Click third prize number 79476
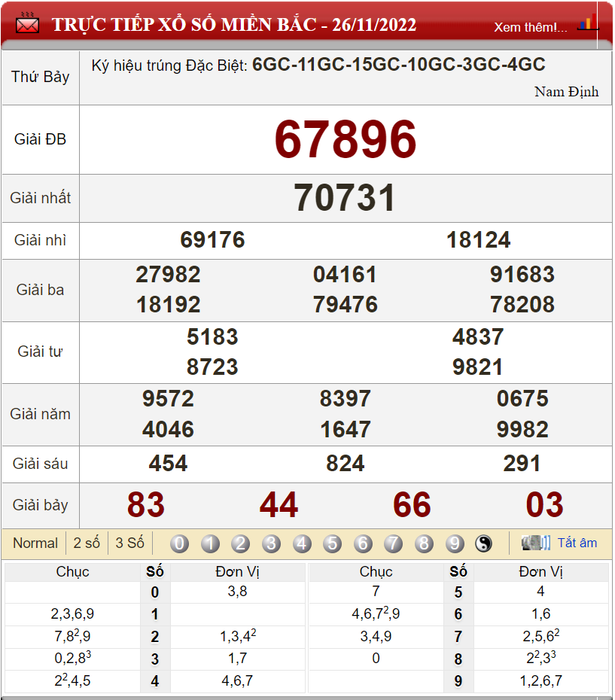 345,305
